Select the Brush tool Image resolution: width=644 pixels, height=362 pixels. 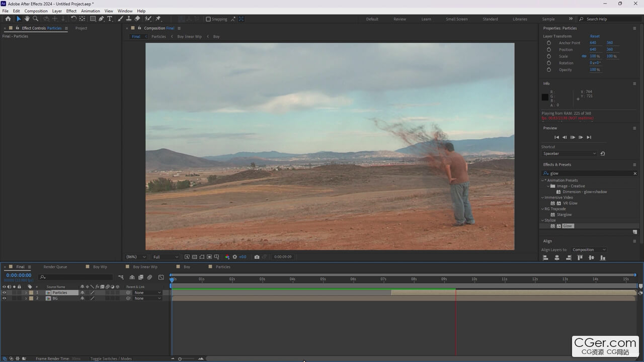[120, 19]
